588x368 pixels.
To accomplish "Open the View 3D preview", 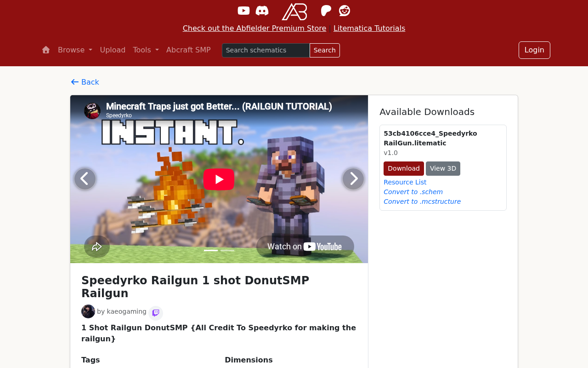I will click(x=443, y=168).
